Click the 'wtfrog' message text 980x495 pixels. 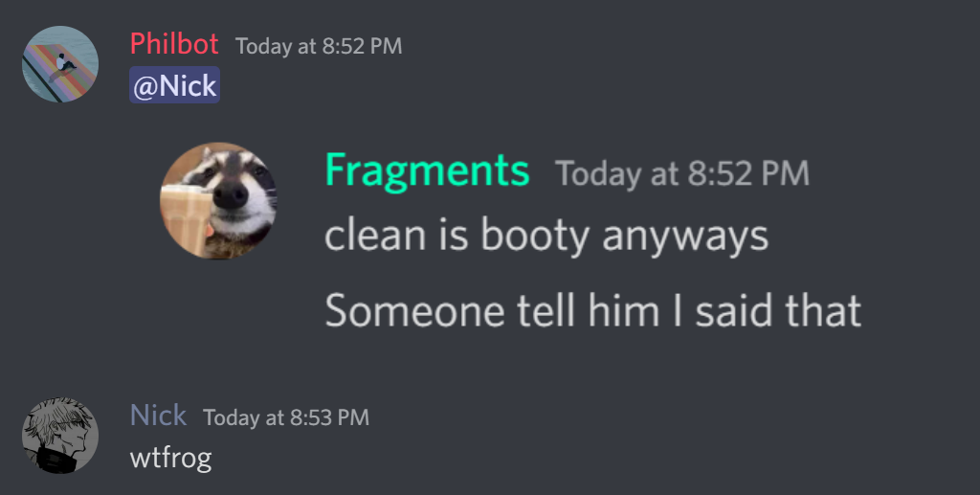pyautogui.click(x=170, y=458)
